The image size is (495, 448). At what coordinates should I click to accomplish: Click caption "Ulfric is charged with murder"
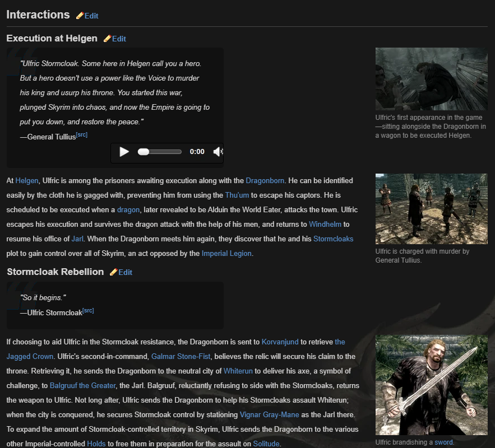[x=422, y=256]
